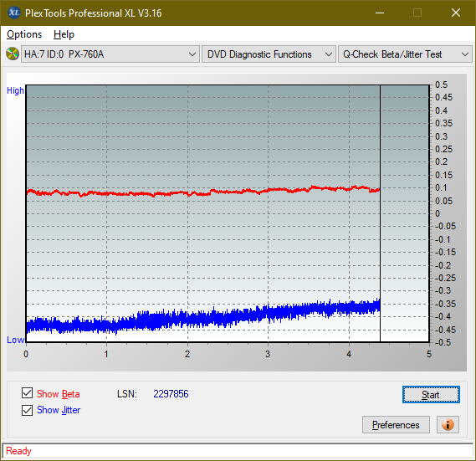The width and height of the screenshot is (476, 461).
Task: Open the Help menu
Action: pyautogui.click(x=64, y=34)
